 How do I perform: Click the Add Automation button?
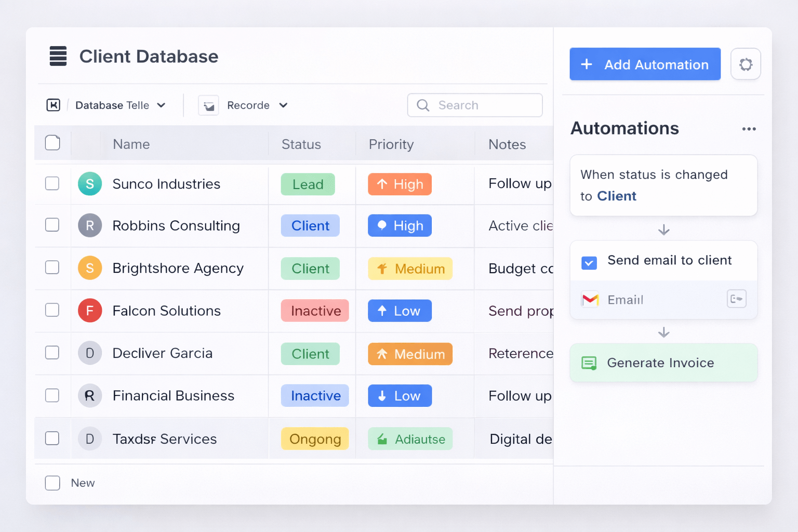coord(645,64)
